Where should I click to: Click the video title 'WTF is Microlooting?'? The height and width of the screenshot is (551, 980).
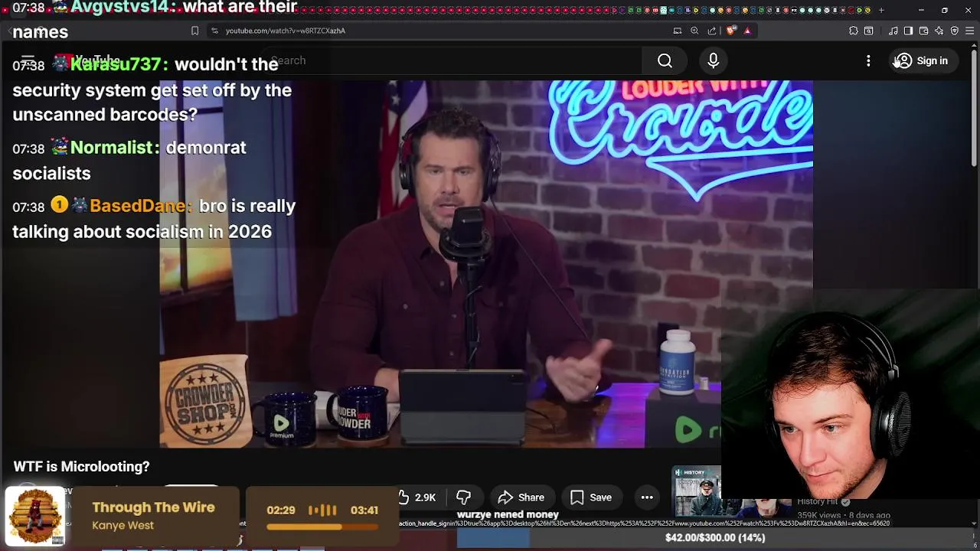81,466
